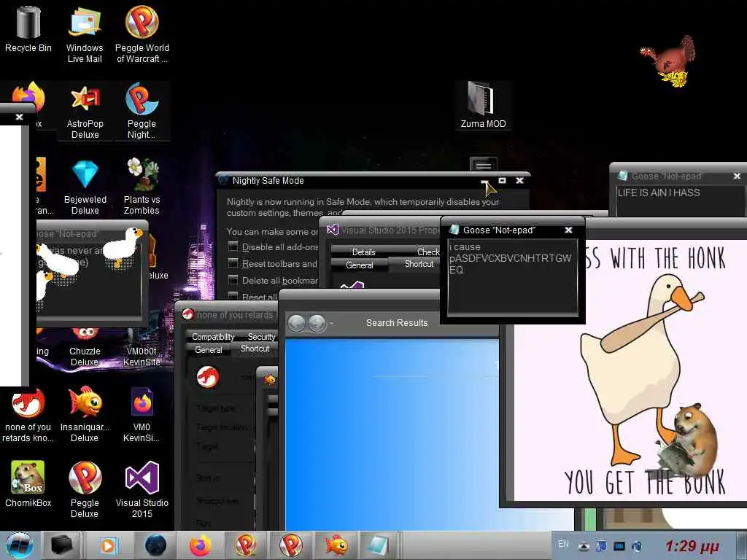Select the AstroPop Deluxe desktop icon
Viewport: 747px width, 560px height.
click(85, 111)
